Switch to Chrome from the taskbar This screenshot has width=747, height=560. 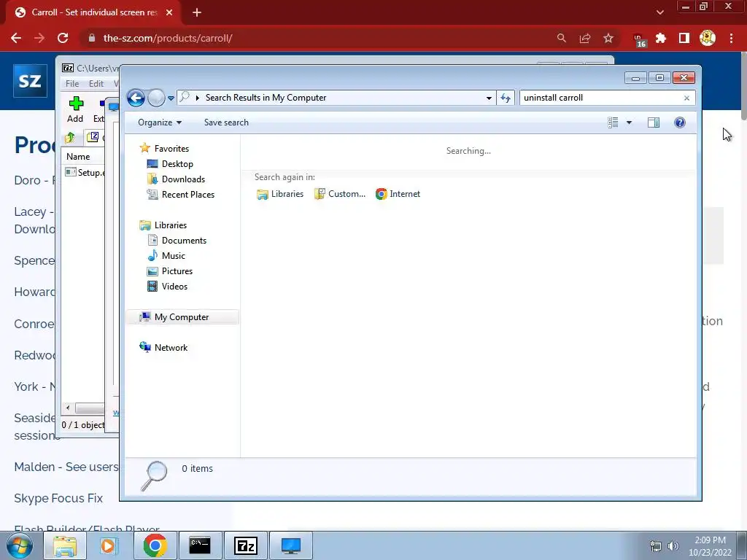[155, 545]
